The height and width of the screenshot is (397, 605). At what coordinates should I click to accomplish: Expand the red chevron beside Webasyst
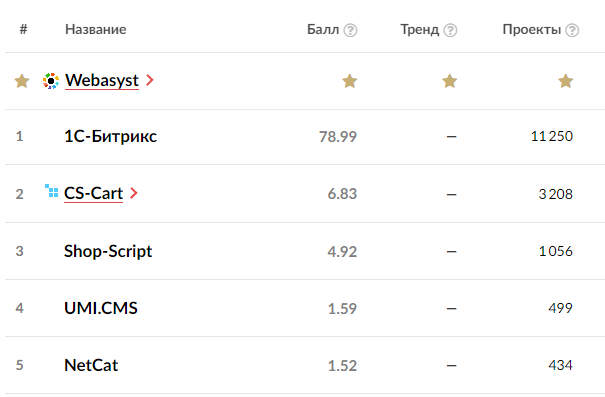(150, 80)
